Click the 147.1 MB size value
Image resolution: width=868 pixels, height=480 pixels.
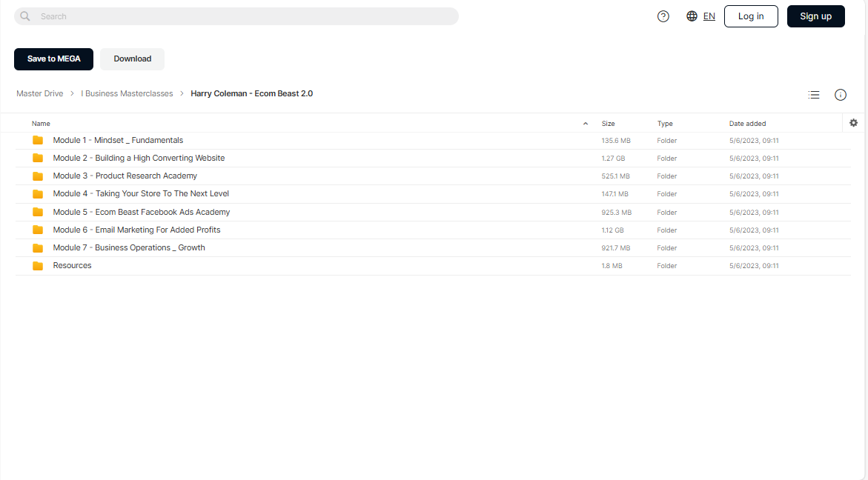(615, 194)
